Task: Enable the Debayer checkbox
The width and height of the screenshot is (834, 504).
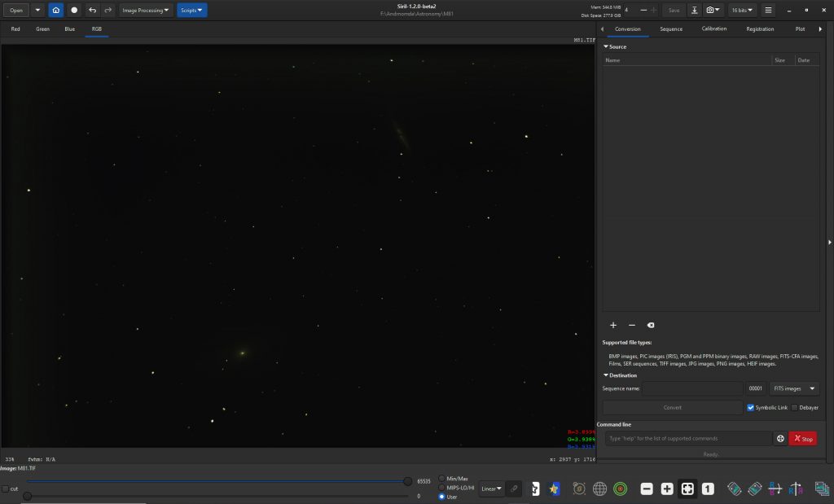Action: point(795,408)
